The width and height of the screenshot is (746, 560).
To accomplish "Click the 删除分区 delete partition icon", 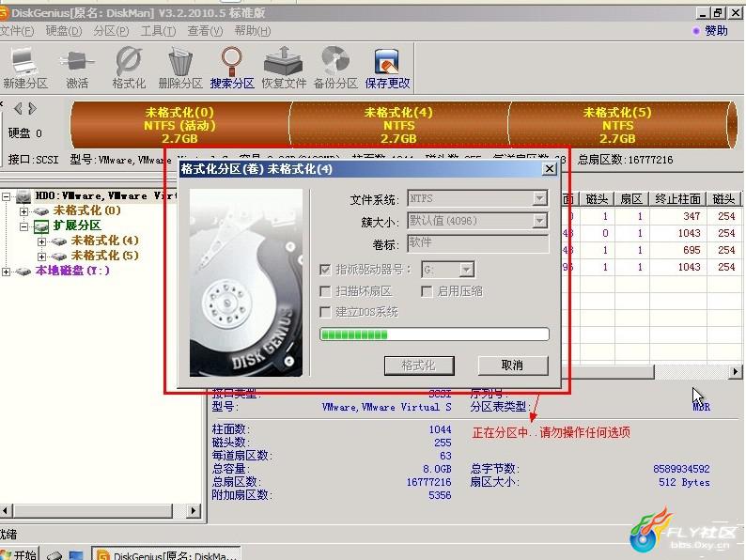I will (180, 68).
